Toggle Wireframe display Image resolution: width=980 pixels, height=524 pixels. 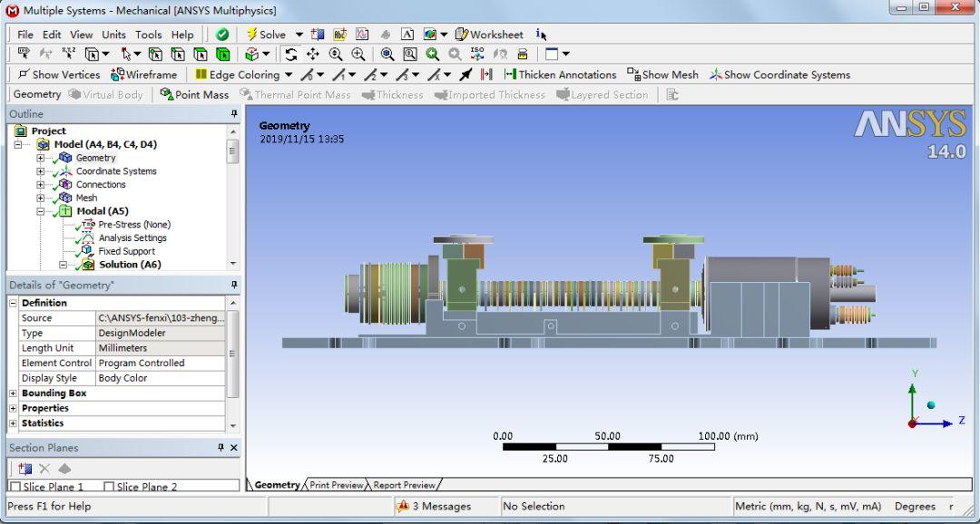[143, 74]
